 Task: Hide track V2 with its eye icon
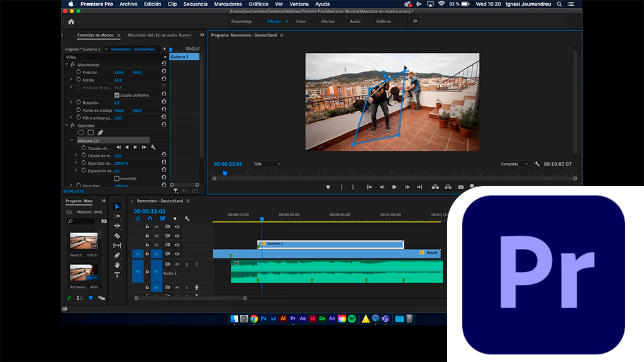point(177,245)
